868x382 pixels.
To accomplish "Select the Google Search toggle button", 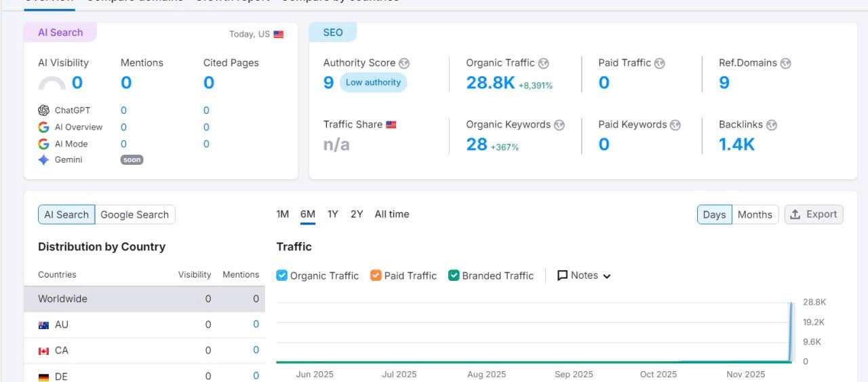I will click(x=134, y=214).
